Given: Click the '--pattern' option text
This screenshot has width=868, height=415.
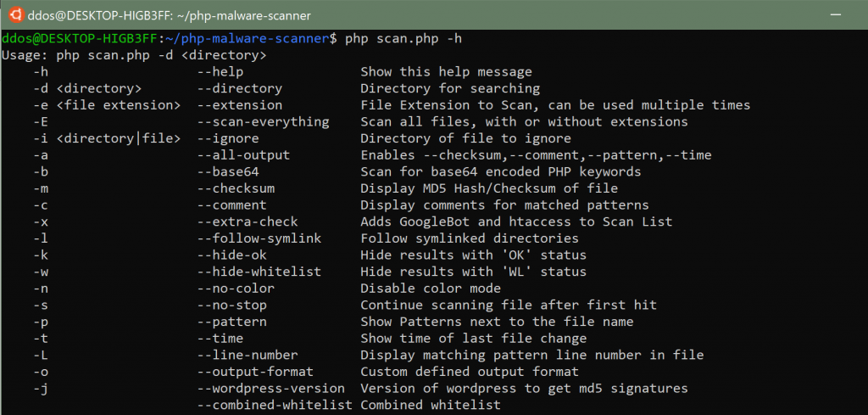Looking at the screenshot, I should point(232,322).
